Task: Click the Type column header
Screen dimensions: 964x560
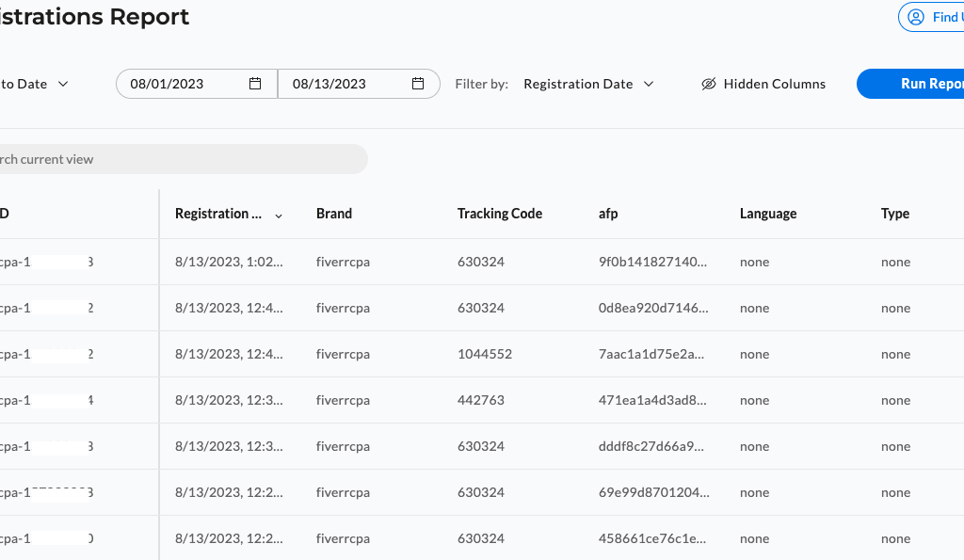Action: (894, 214)
